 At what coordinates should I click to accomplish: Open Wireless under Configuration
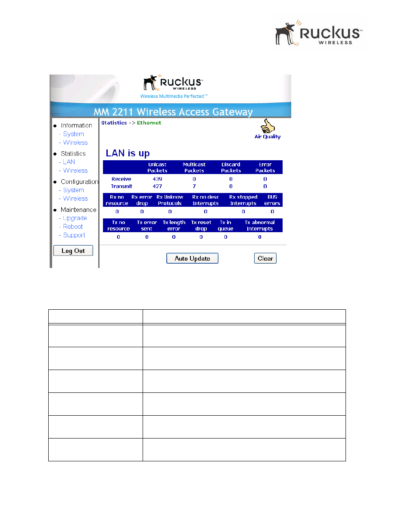pos(75,199)
